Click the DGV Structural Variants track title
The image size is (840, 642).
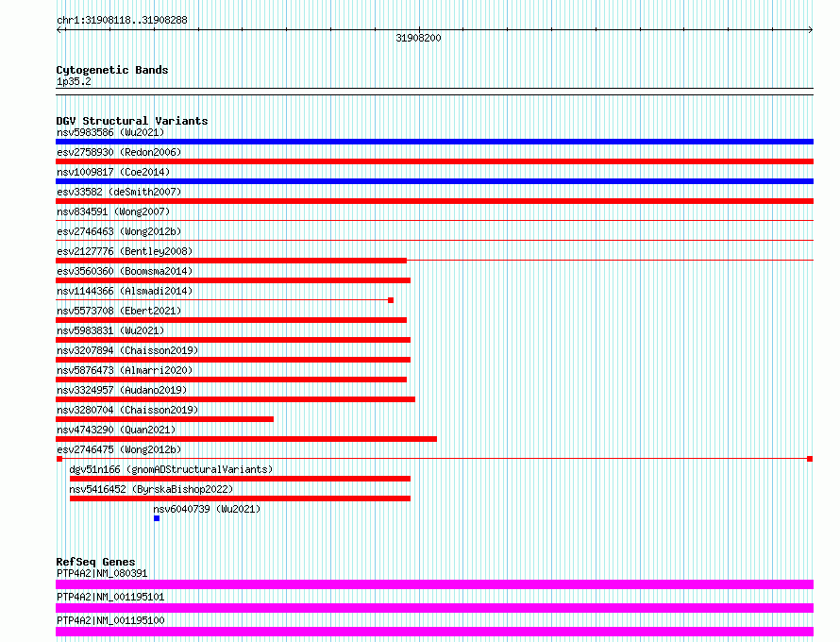(x=132, y=121)
